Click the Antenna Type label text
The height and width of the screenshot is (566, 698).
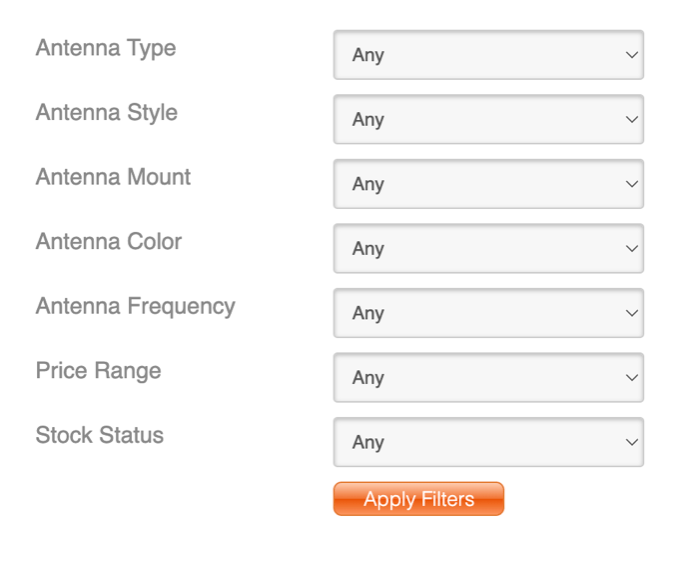[105, 48]
